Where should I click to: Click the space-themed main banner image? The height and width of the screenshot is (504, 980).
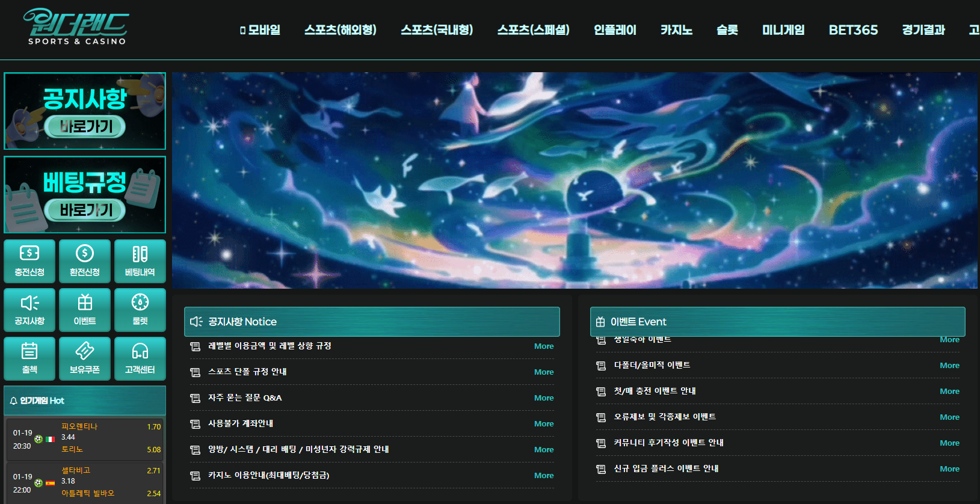click(575, 180)
